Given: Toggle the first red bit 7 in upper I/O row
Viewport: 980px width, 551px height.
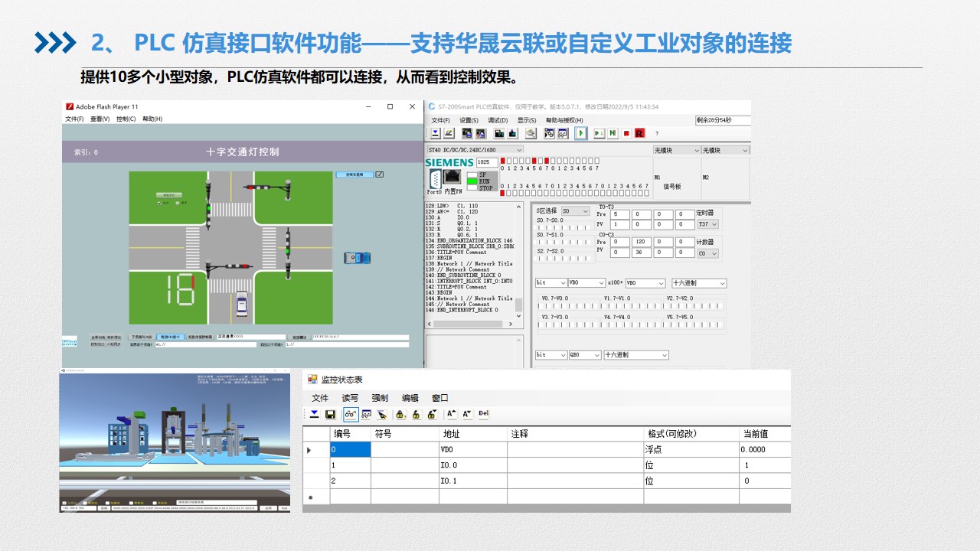Looking at the screenshot, I should (x=547, y=161).
